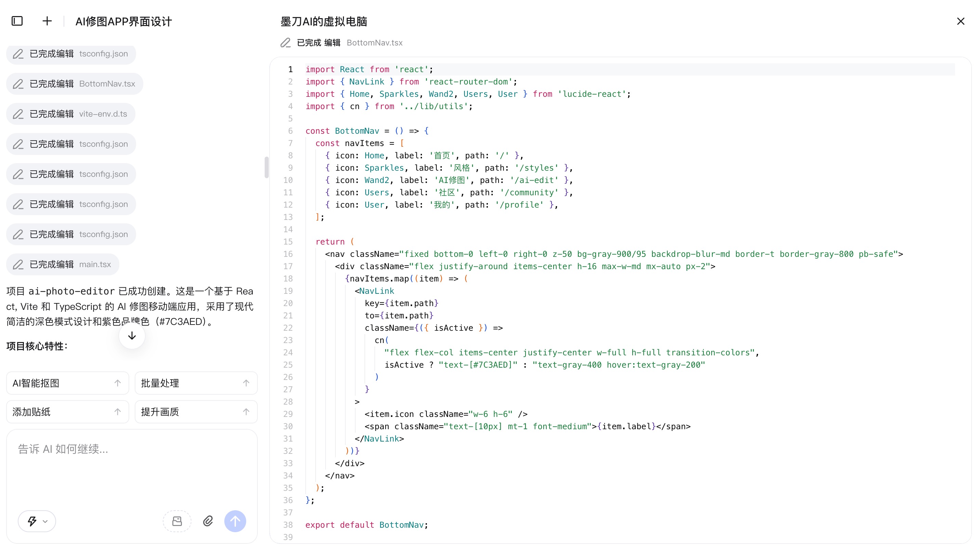Click the closing </NavLink> tag on line 31

[x=379, y=439]
